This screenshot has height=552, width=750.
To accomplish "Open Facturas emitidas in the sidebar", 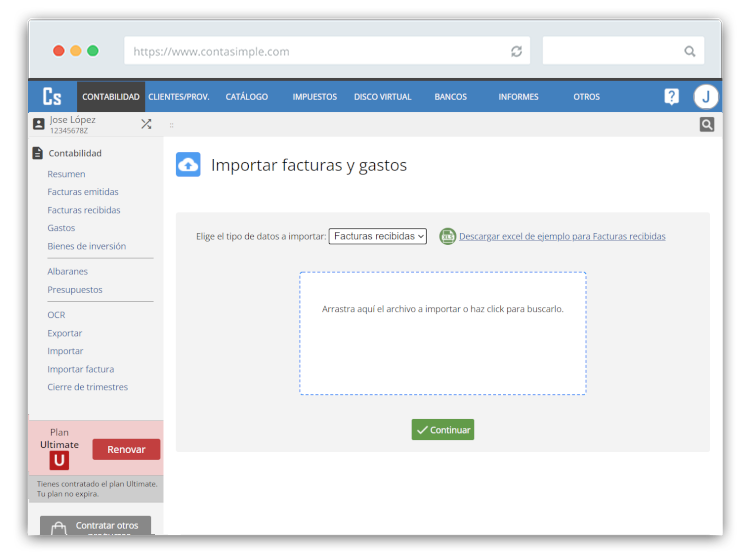I will point(83,192).
